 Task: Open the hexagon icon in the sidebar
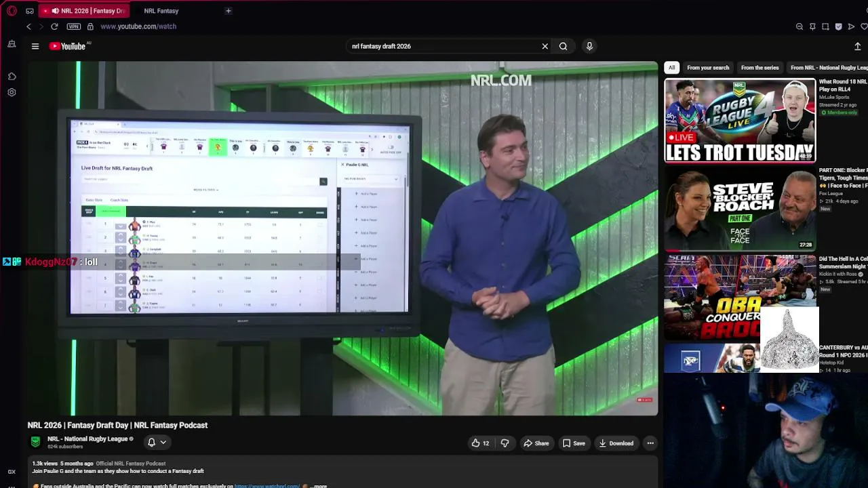(x=12, y=77)
